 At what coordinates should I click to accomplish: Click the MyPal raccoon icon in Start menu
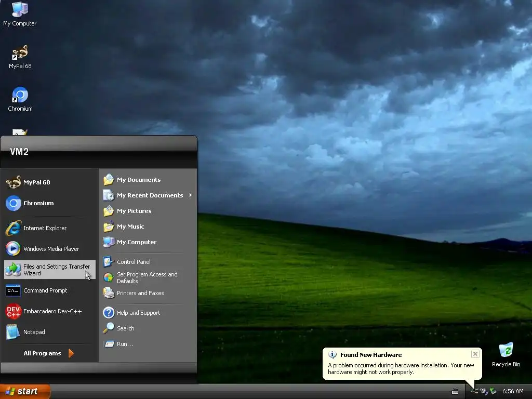[13, 182]
